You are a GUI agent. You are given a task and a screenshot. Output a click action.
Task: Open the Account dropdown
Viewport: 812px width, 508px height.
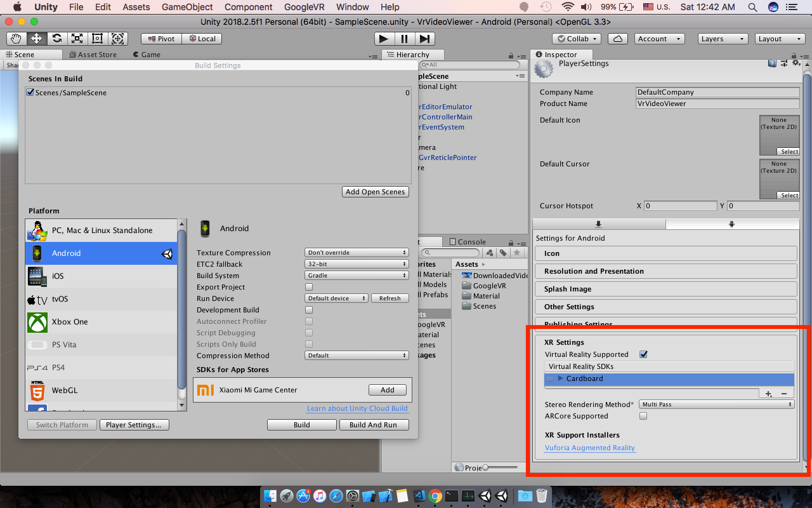click(x=659, y=39)
